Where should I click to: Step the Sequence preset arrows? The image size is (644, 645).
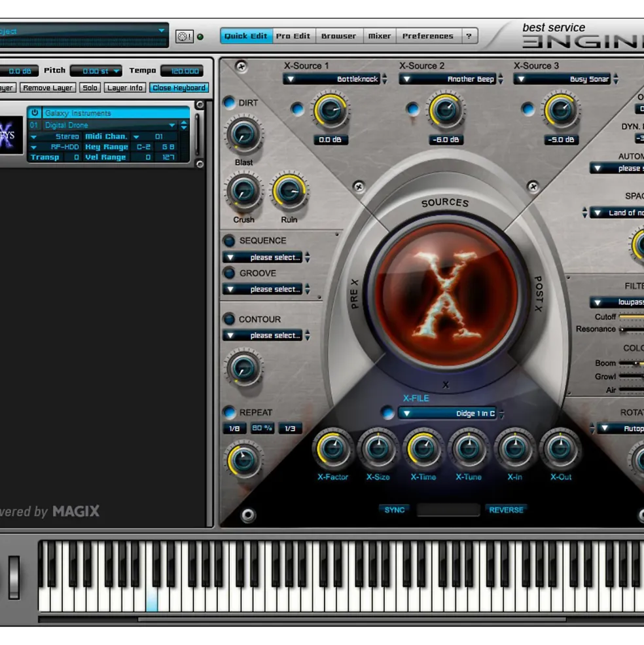(307, 257)
